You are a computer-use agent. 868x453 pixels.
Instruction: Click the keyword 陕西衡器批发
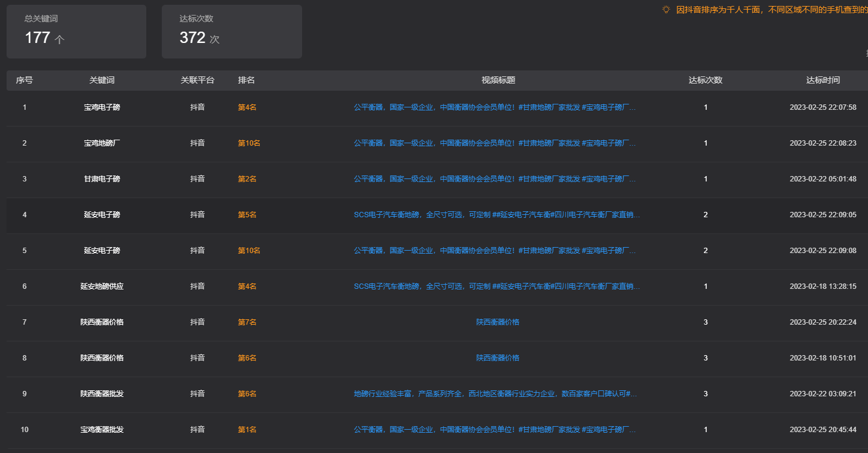(x=101, y=394)
